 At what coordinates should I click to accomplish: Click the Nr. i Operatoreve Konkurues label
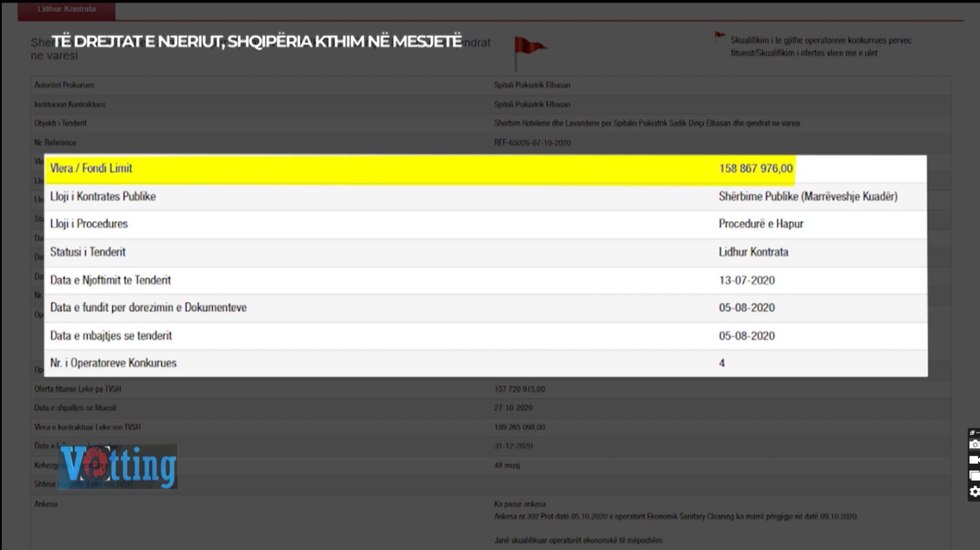tap(113, 363)
